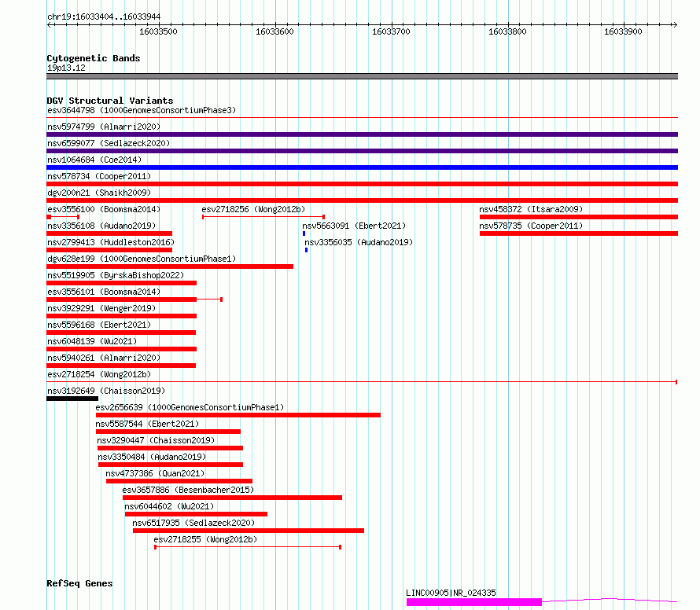This screenshot has height=610, width=700.
Task: Select esv2718255 (Wong2012b) label
Action: click(x=205, y=539)
